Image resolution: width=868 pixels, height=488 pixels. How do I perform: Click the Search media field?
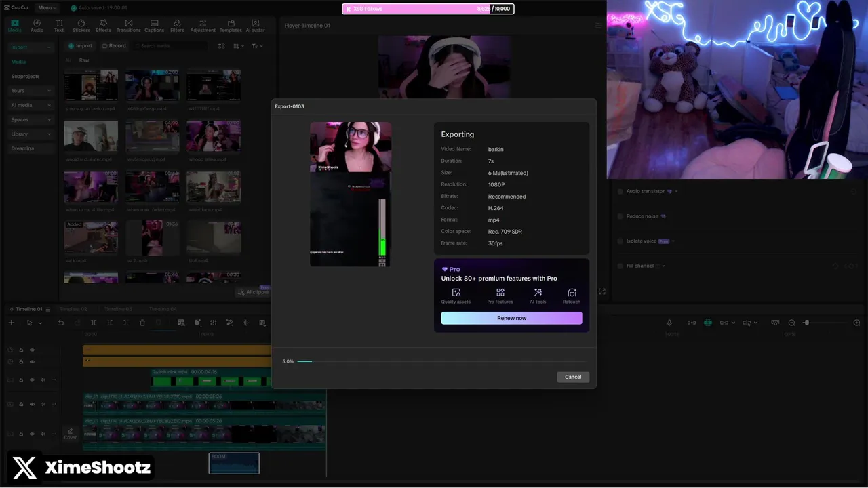pyautogui.click(x=171, y=46)
